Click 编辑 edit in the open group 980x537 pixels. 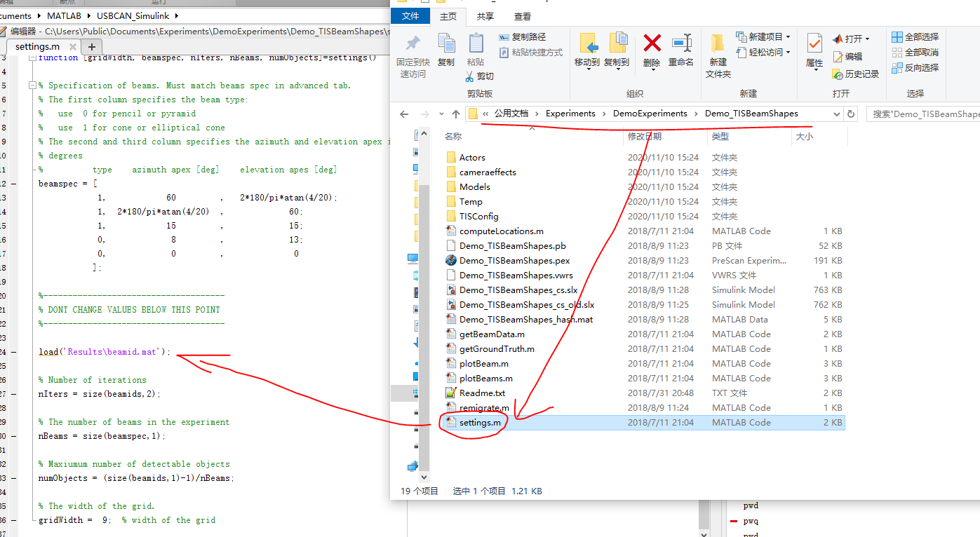[847, 57]
